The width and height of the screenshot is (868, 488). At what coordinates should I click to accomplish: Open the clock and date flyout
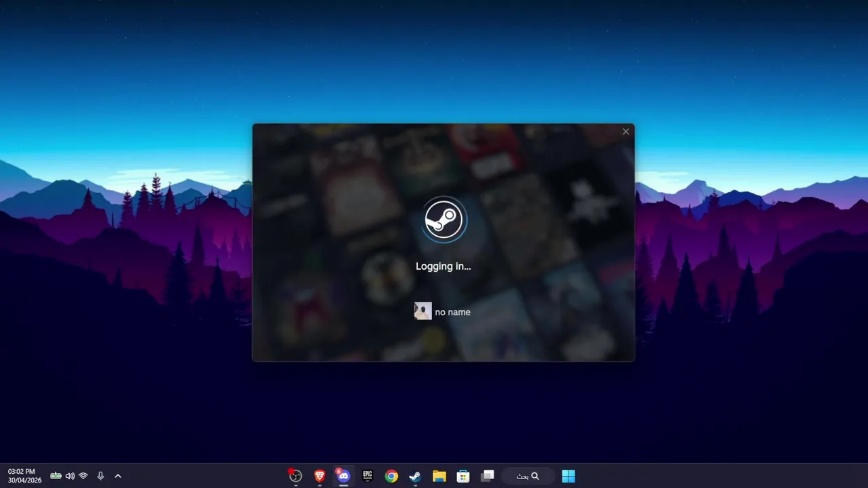[24, 476]
